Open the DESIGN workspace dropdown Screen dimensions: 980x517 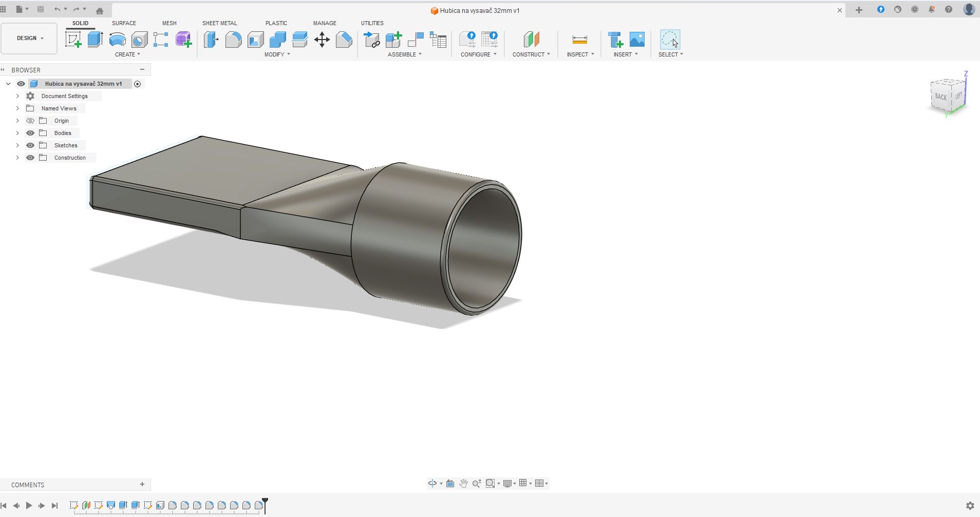29,38
